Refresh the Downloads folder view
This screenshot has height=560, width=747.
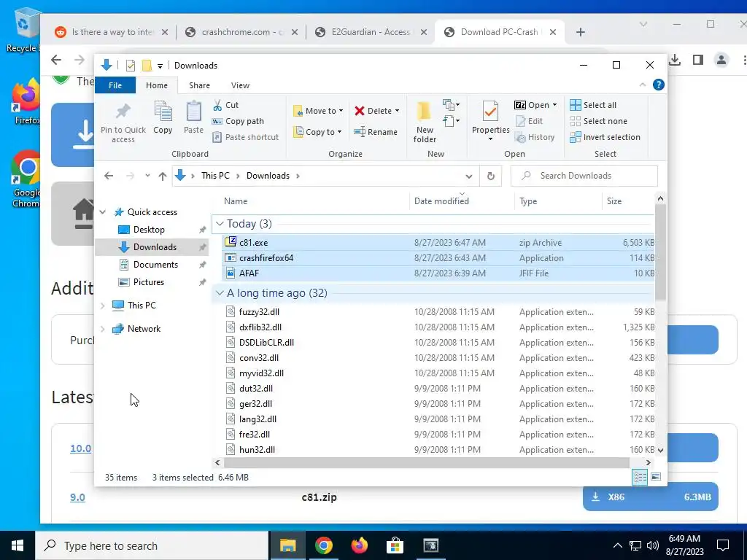(x=491, y=176)
